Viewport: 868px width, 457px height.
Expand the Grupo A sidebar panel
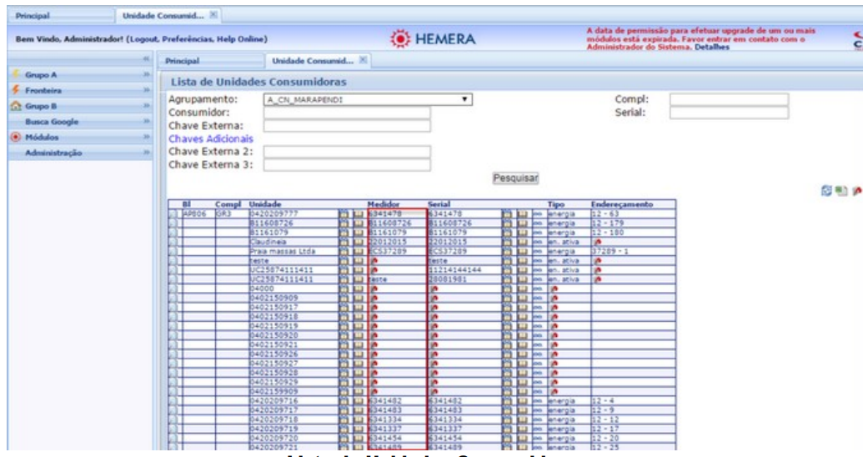click(x=146, y=74)
